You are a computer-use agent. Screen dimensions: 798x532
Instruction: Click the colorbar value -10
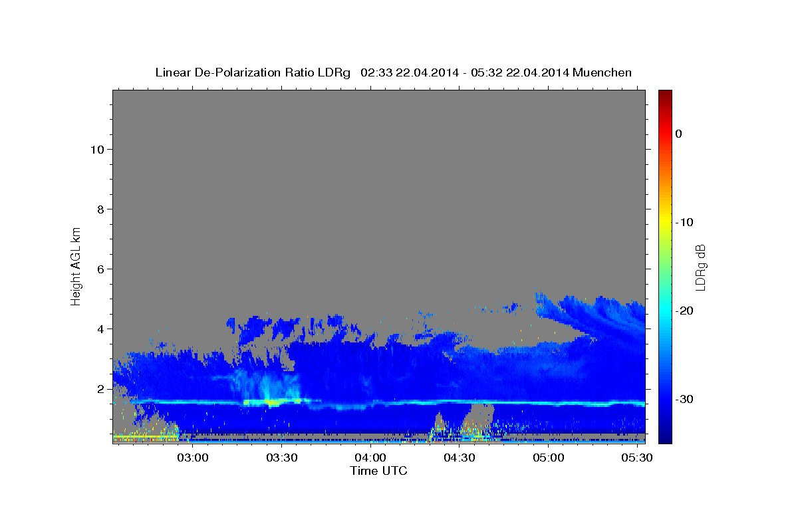(684, 222)
